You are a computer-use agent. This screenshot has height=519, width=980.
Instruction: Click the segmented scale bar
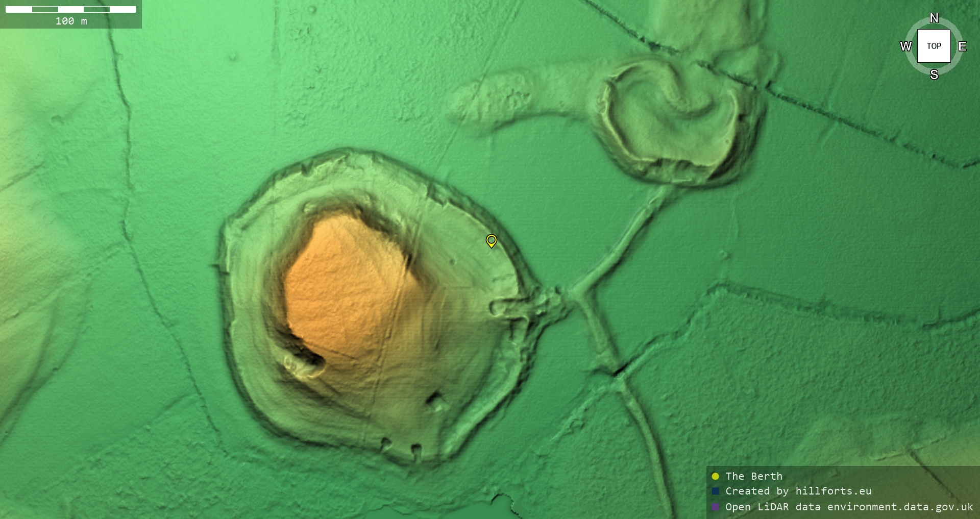point(70,9)
